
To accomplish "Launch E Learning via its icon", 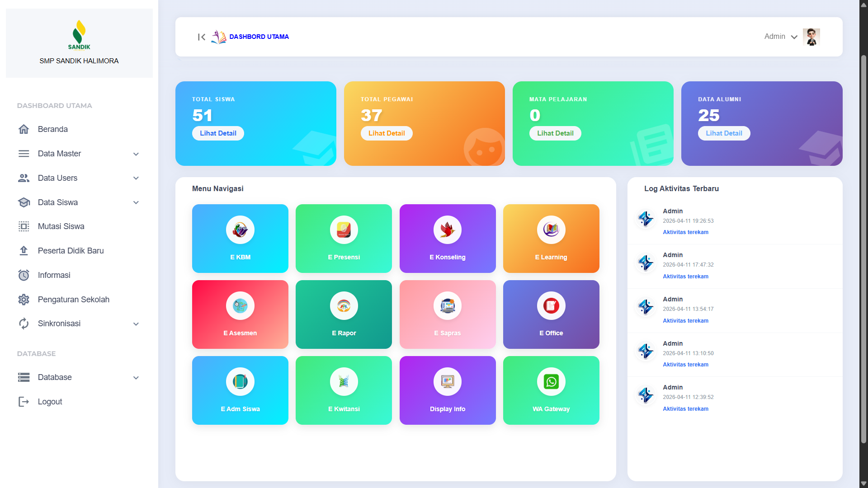I will coord(551,230).
